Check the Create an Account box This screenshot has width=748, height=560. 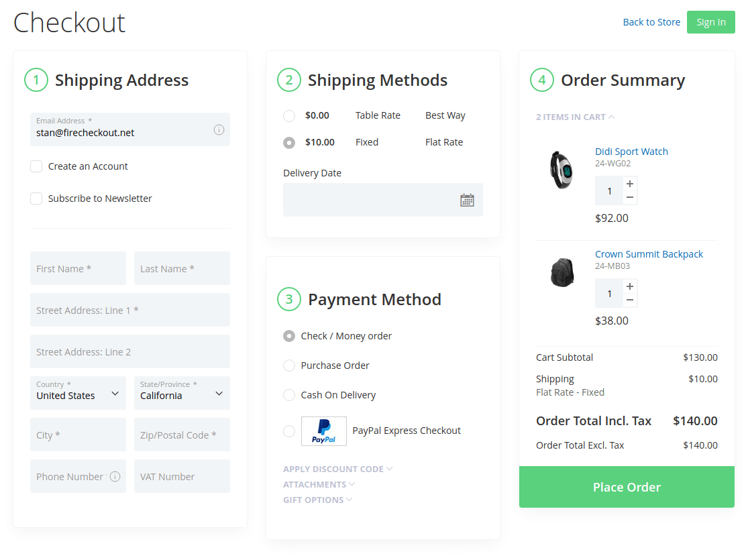coord(36,166)
